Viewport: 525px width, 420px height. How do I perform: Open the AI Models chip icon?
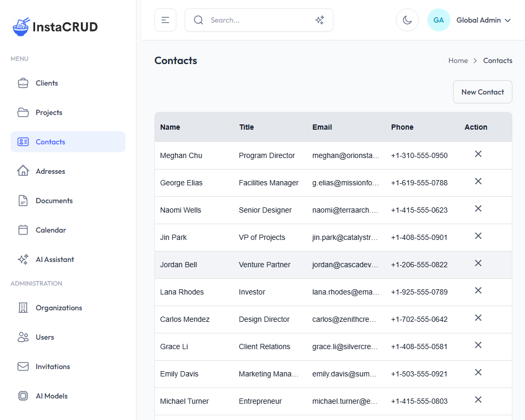[x=23, y=396]
